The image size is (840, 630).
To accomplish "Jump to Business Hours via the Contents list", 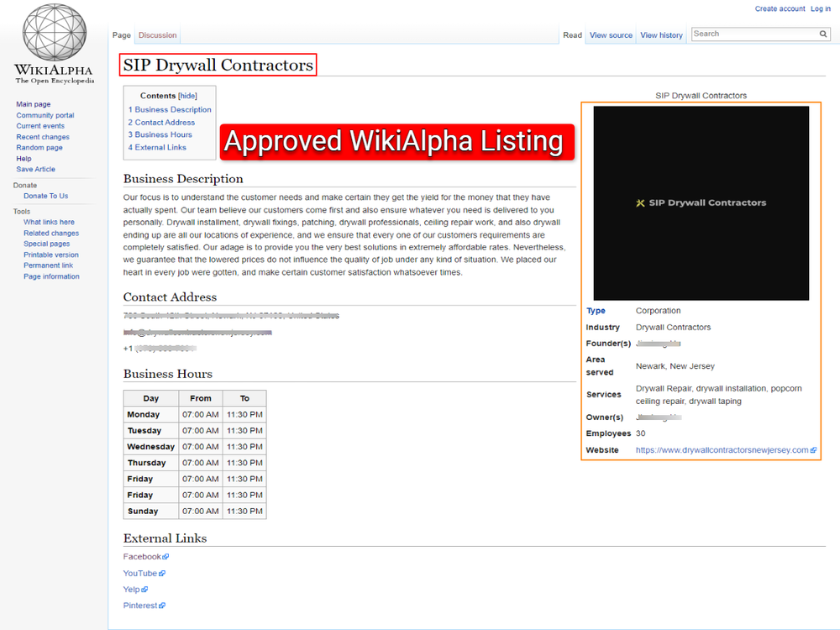I will (x=160, y=134).
